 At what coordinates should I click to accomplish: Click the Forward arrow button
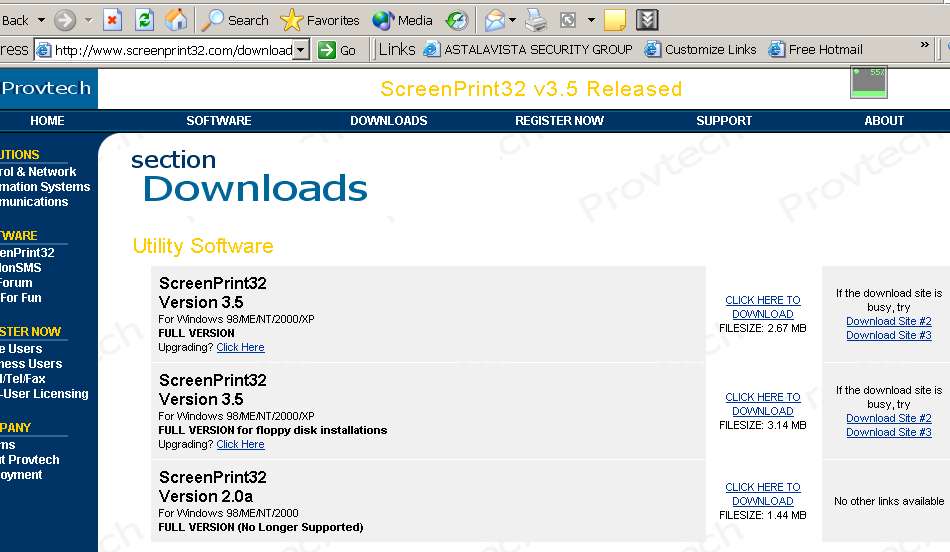65,21
